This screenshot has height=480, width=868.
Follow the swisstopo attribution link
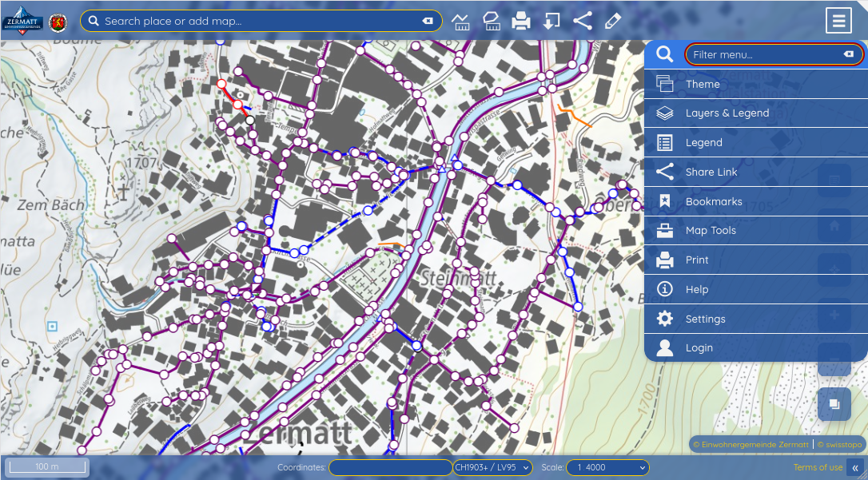(837, 444)
